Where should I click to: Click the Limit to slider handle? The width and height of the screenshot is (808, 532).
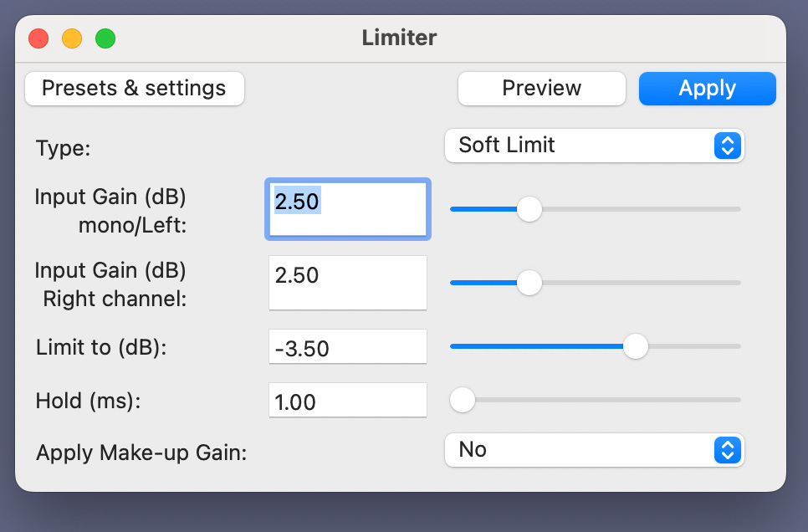pos(636,346)
